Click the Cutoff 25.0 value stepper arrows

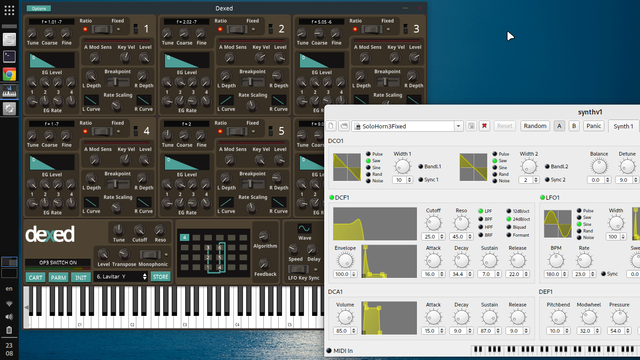coord(442,237)
